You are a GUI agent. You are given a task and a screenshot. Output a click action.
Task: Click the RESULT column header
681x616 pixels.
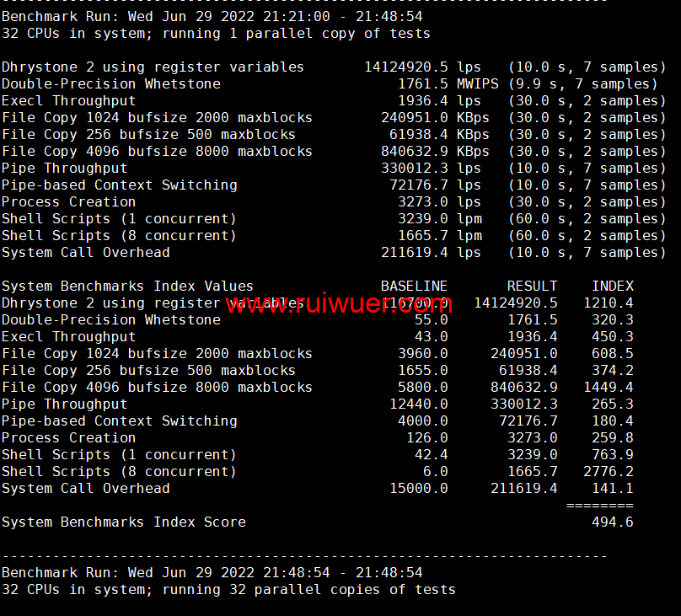[532, 287]
